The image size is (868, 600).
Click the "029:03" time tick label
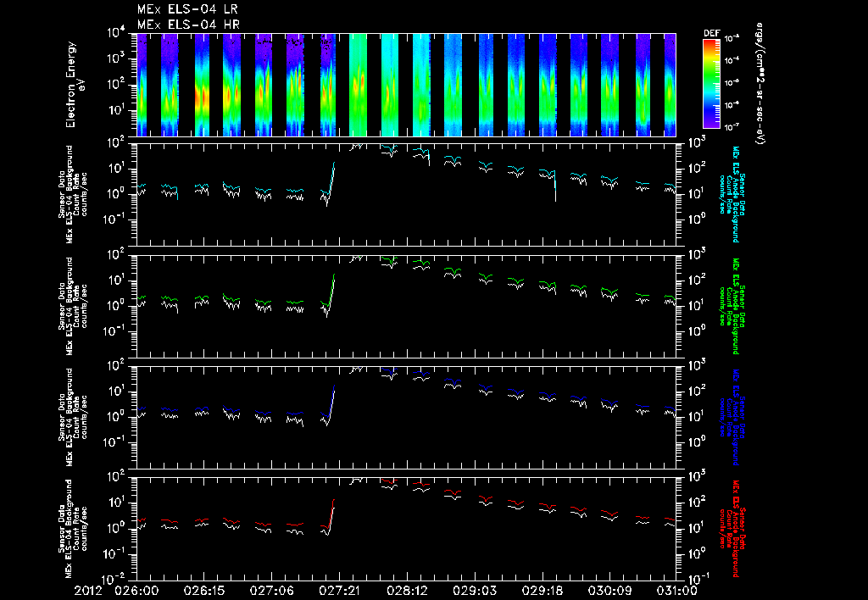[x=473, y=591]
